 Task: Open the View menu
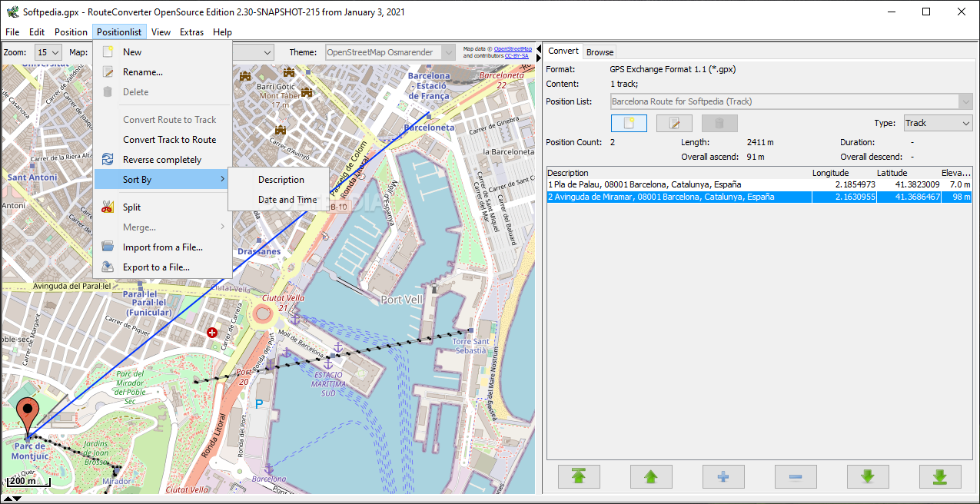[x=161, y=32]
